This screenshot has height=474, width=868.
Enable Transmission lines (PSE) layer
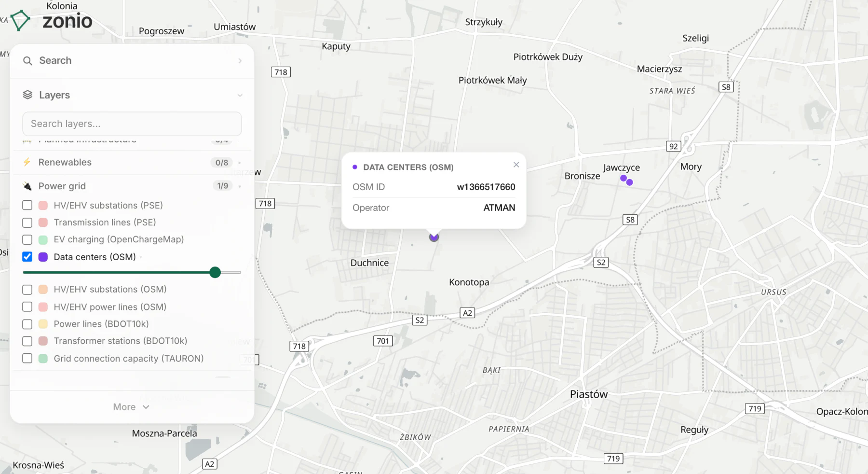27,223
